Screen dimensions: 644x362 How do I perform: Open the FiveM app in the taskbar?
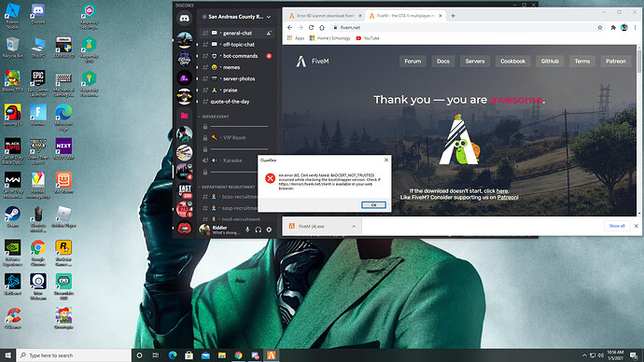[271, 355]
